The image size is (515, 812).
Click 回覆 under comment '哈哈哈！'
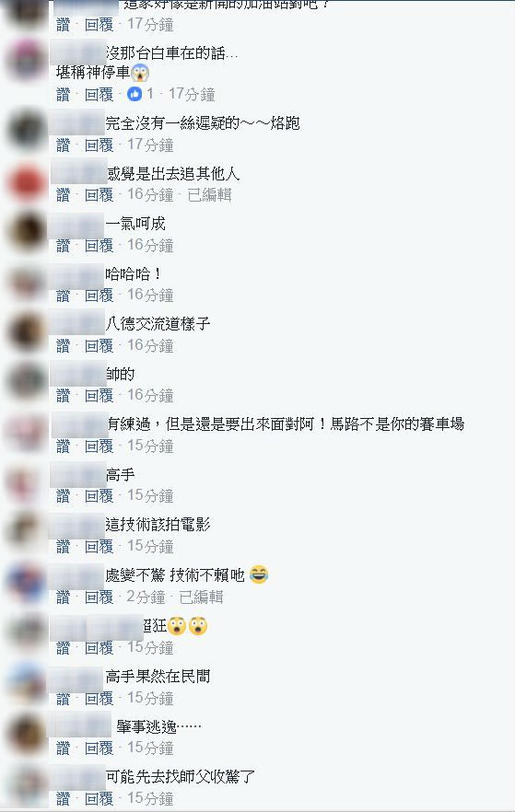99,296
